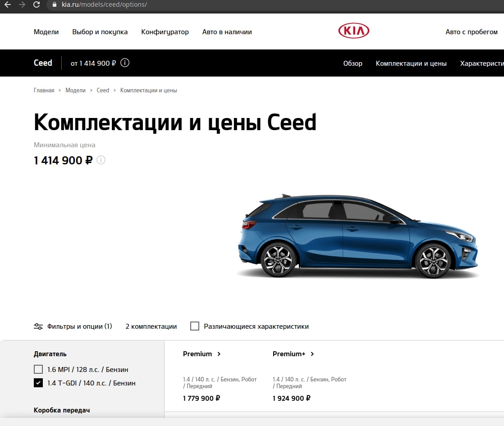This screenshot has width=504, height=426.
Task: Go to Главная breadcrumb
Action: (x=44, y=90)
